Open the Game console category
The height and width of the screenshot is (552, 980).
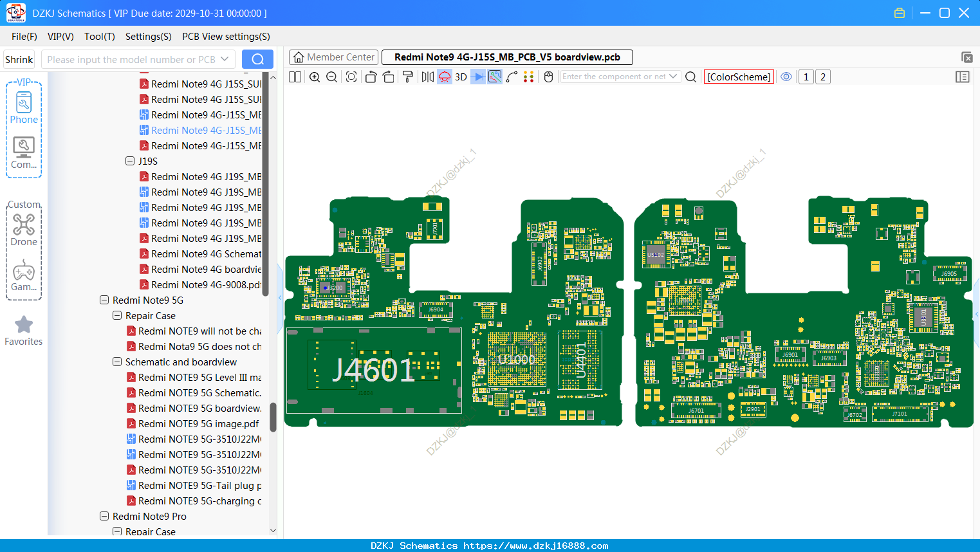(x=24, y=275)
